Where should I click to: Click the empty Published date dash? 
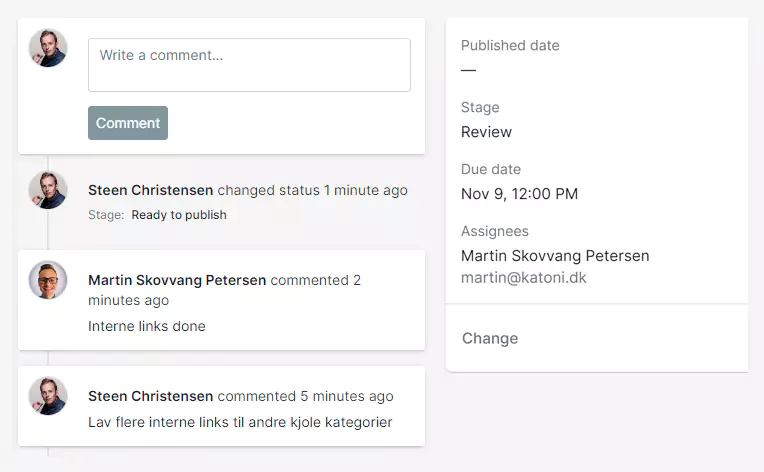[468, 70]
